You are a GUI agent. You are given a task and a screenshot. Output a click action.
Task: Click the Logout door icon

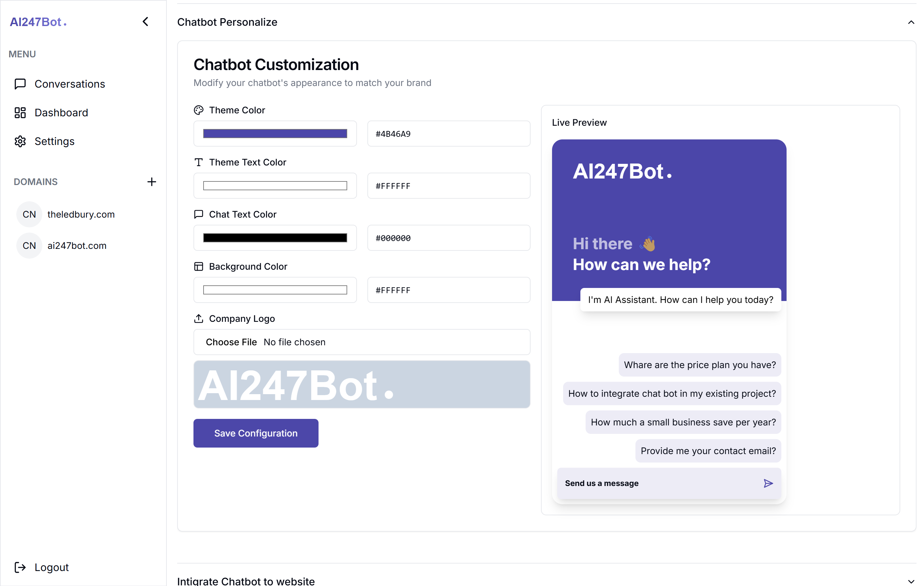[20, 567]
